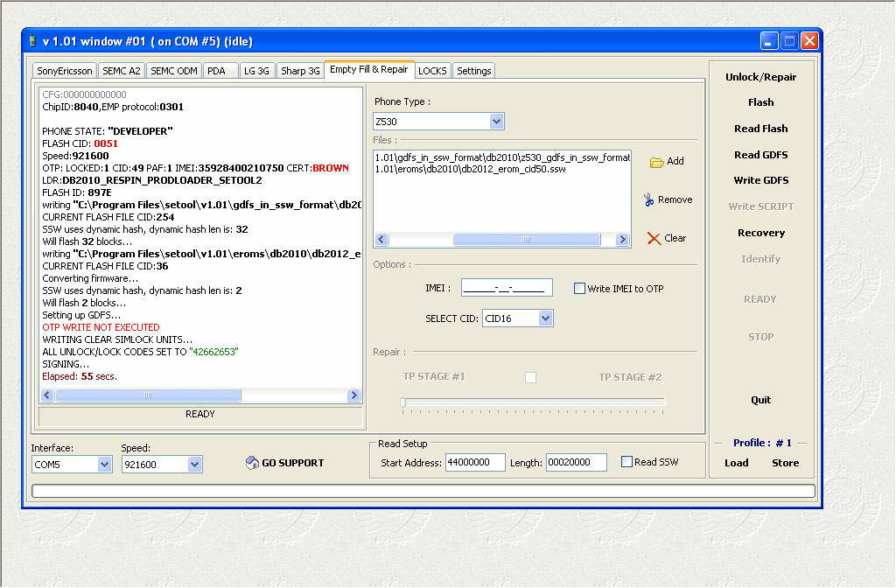The image size is (896, 588).
Task: Click the Unlock/Repair button
Action: (x=760, y=77)
